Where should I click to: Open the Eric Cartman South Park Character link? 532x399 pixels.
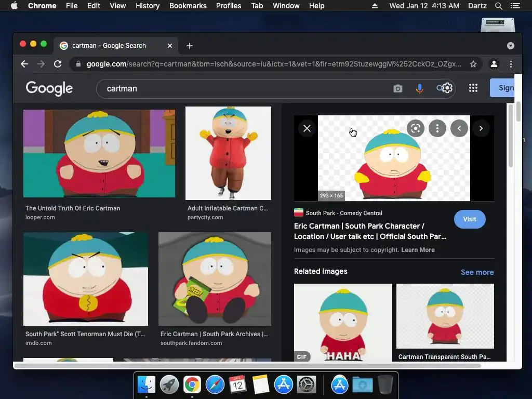click(x=370, y=231)
